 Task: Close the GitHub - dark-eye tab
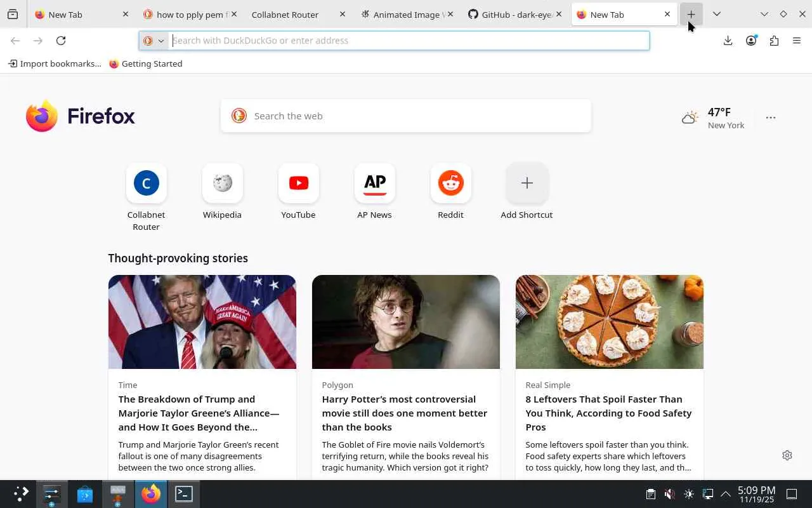pos(559,14)
